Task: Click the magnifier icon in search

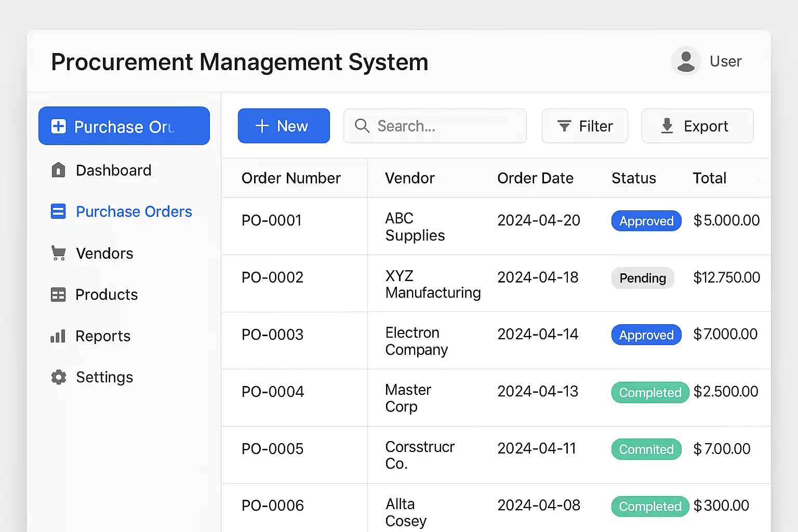Action: (x=362, y=126)
